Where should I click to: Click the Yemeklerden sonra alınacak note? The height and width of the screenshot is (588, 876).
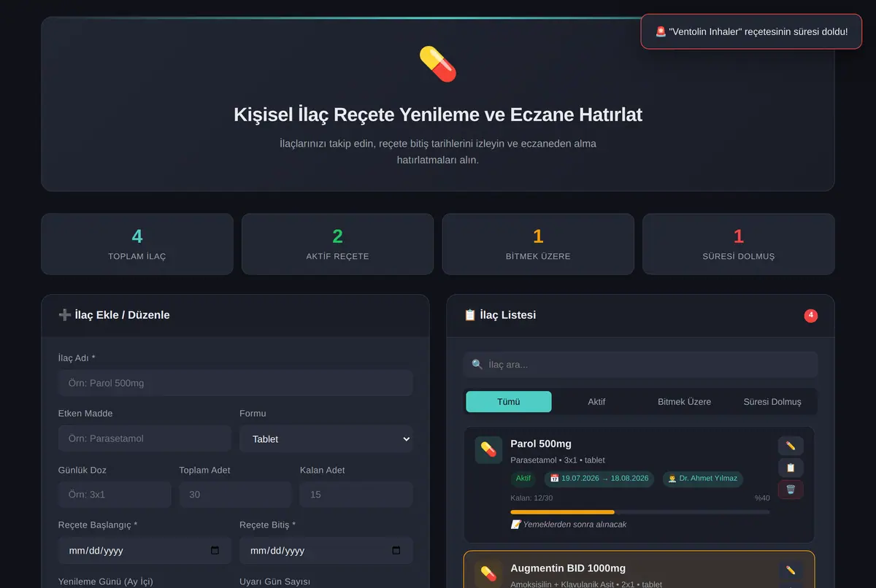tap(569, 525)
